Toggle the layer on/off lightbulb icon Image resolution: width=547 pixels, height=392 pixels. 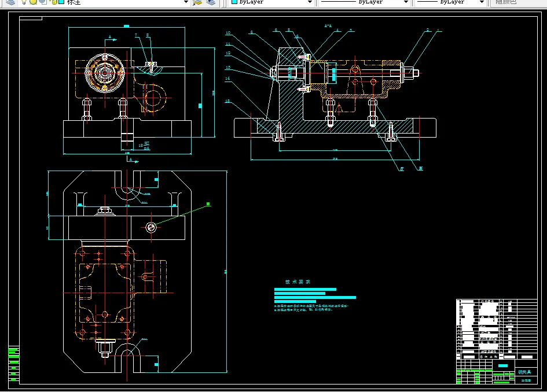click(x=24, y=2)
